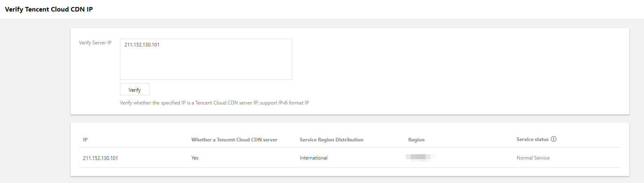Click the IPv6 support hint text

click(x=214, y=102)
